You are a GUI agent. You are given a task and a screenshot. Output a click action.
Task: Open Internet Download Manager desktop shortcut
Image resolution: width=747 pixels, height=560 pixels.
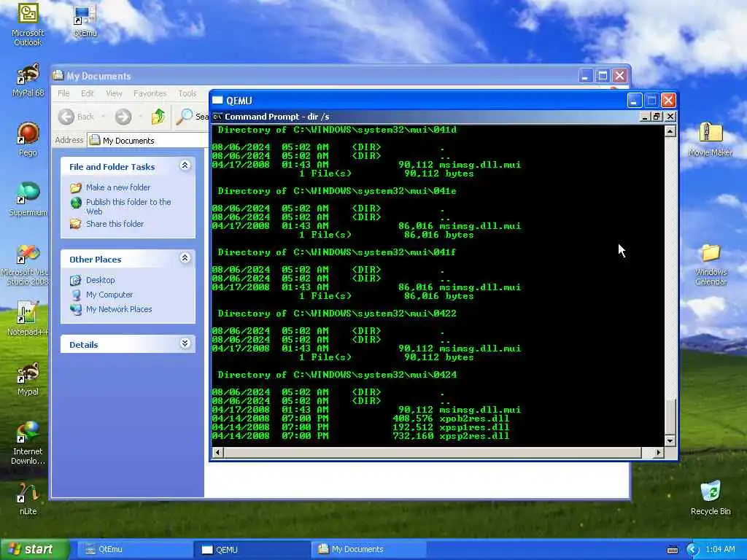tap(28, 443)
